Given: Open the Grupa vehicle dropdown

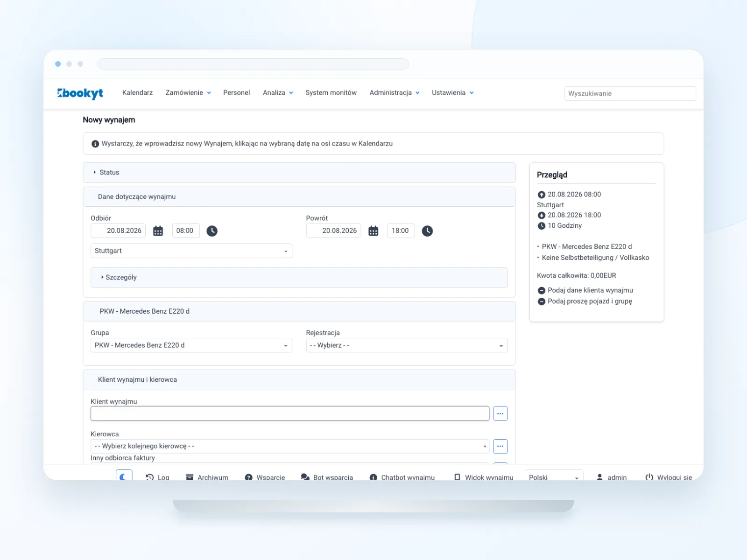Looking at the screenshot, I should tap(191, 345).
